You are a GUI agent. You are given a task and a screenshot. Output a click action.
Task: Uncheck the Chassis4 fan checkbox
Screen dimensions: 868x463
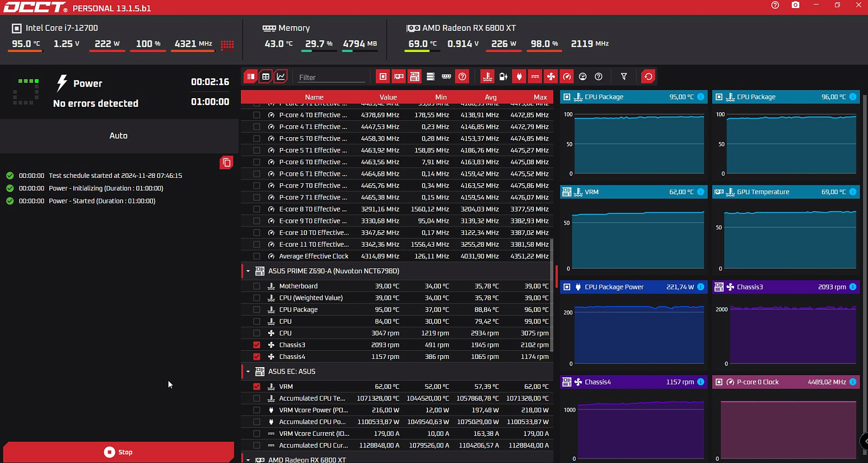tap(257, 357)
